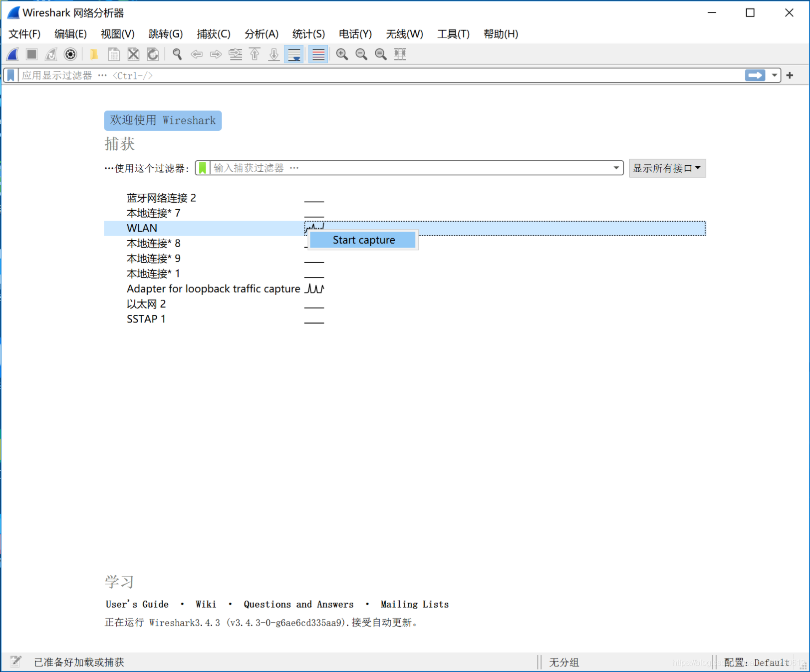Go to next packet arrow icon
The image size is (810, 672).
[x=216, y=54]
